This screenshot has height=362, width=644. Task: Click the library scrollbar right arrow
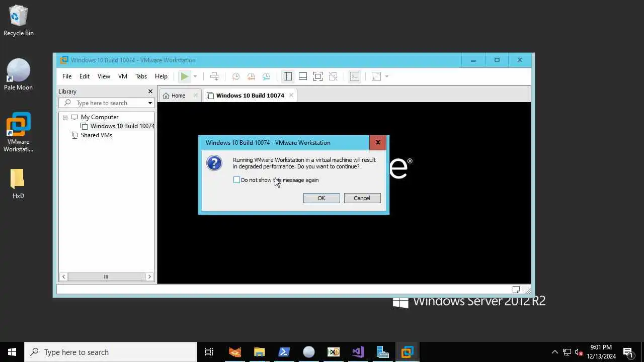(149, 277)
